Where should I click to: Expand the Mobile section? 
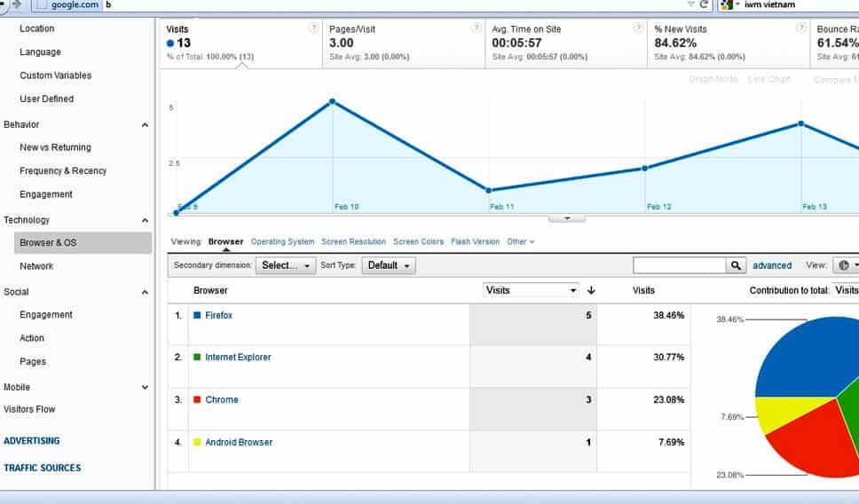click(x=145, y=387)
